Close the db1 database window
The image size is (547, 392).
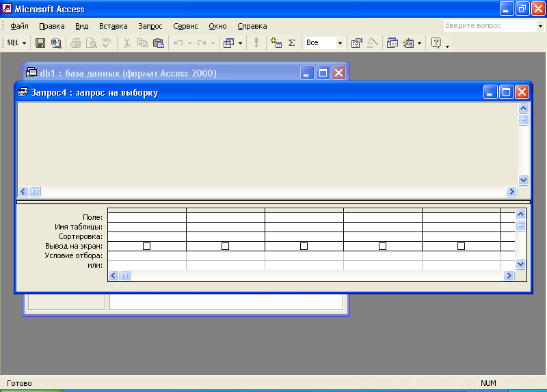pos(338,73)
